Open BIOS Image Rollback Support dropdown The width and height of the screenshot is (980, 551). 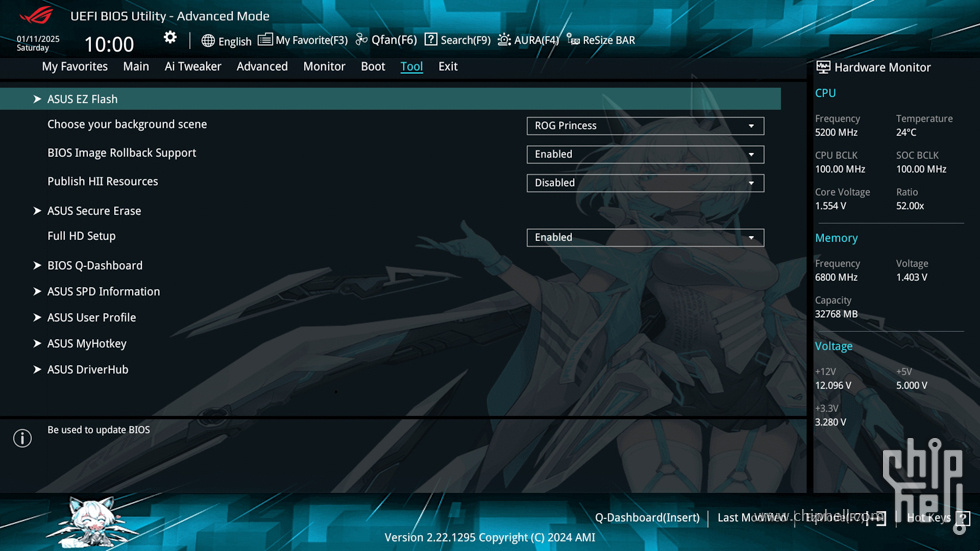point(645,154)
